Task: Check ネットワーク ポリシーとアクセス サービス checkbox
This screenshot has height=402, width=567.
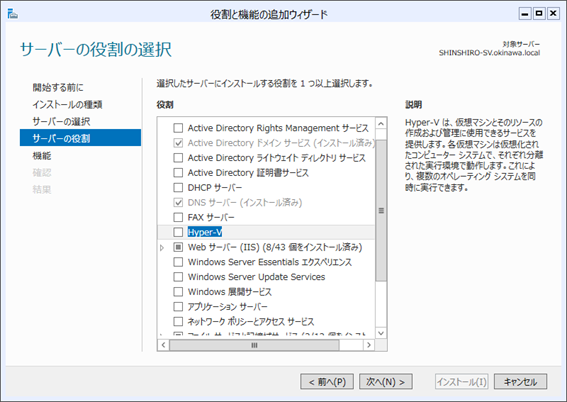Action: coord(178,321)
